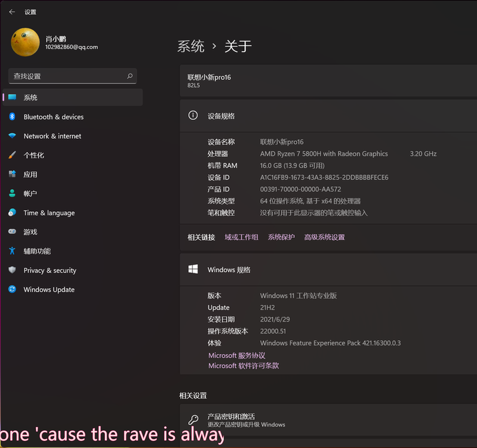Click the back arrow icon
Screen dimensions: 477x448
(12, 12)
